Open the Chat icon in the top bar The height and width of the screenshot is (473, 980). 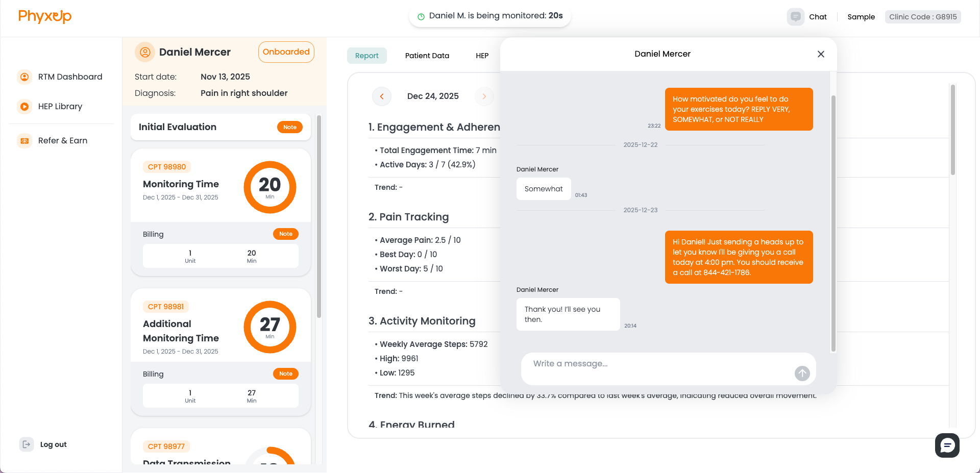click(795, 16)
